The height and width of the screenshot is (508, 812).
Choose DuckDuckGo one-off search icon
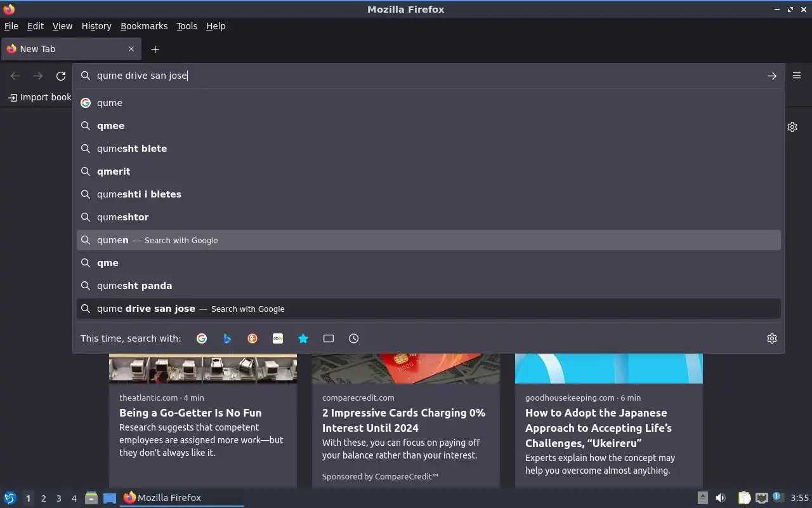point(252,338)
